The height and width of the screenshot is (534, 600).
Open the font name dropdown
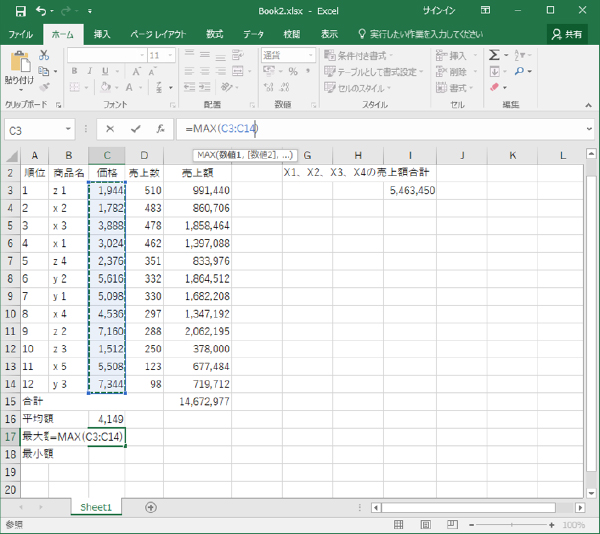142,55
